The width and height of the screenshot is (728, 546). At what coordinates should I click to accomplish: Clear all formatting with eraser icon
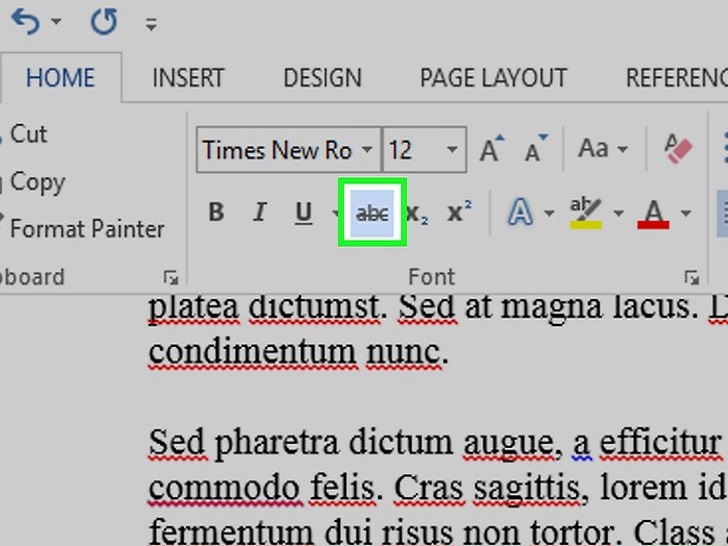tap(678, 150)
